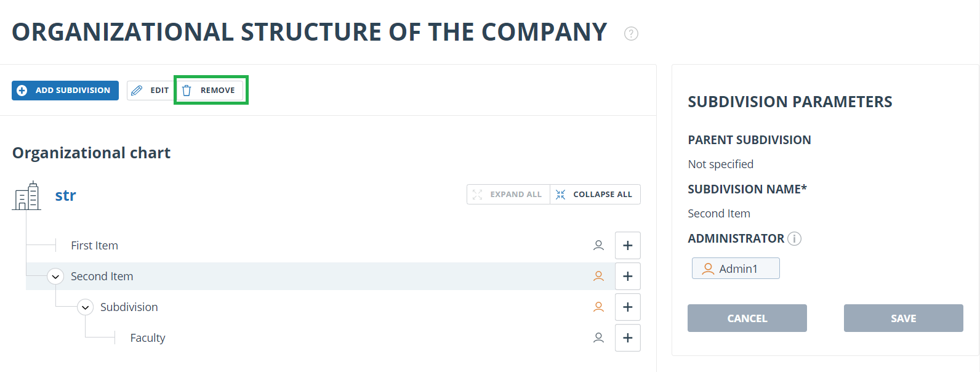
Task: Click the Edit button with pencil
Action: point(151,90)
